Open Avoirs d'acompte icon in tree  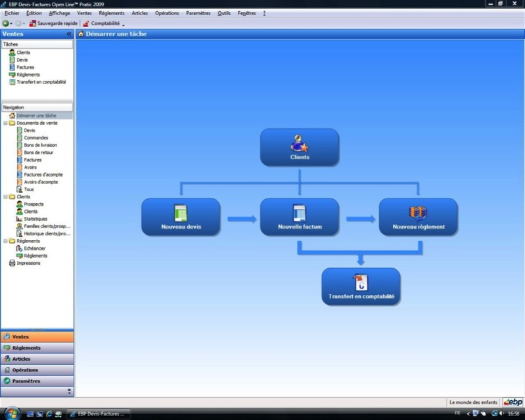point(20,181)
